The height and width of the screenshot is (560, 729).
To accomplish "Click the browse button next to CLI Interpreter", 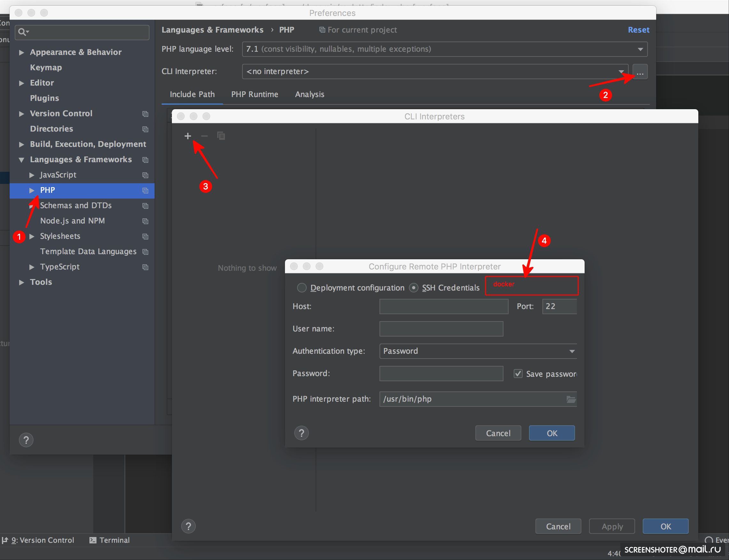I will pos(640,72).
